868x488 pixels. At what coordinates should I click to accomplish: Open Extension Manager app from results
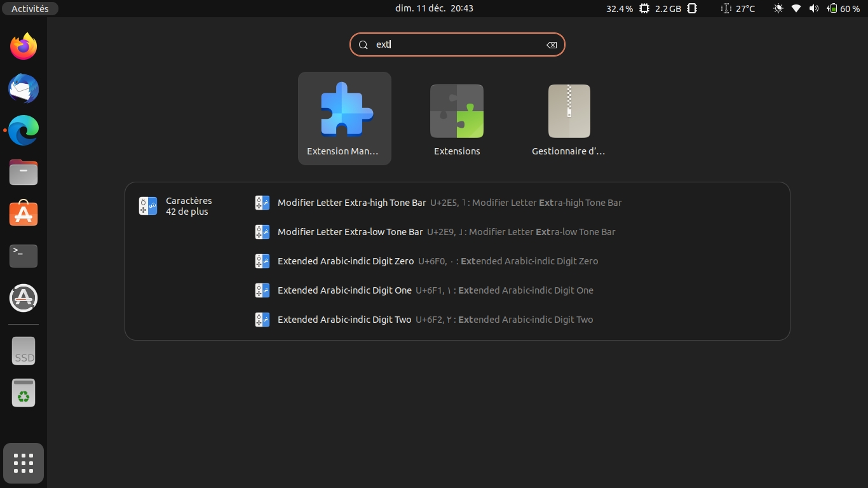point(344,118)
